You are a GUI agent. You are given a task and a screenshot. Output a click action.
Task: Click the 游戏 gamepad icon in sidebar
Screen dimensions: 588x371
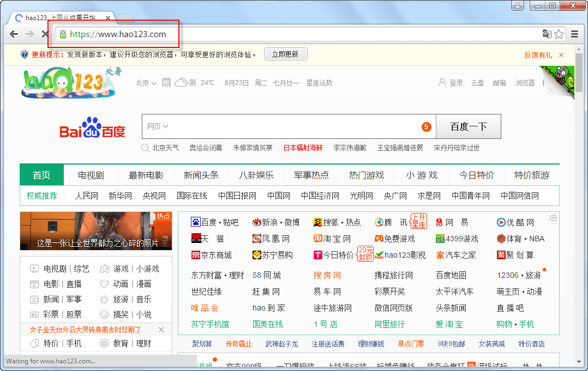pos(104,269)
